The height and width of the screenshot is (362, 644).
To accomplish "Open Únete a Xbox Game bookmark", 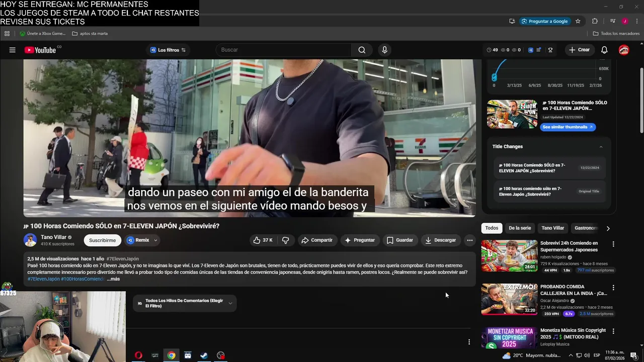I will click(42, 34).
